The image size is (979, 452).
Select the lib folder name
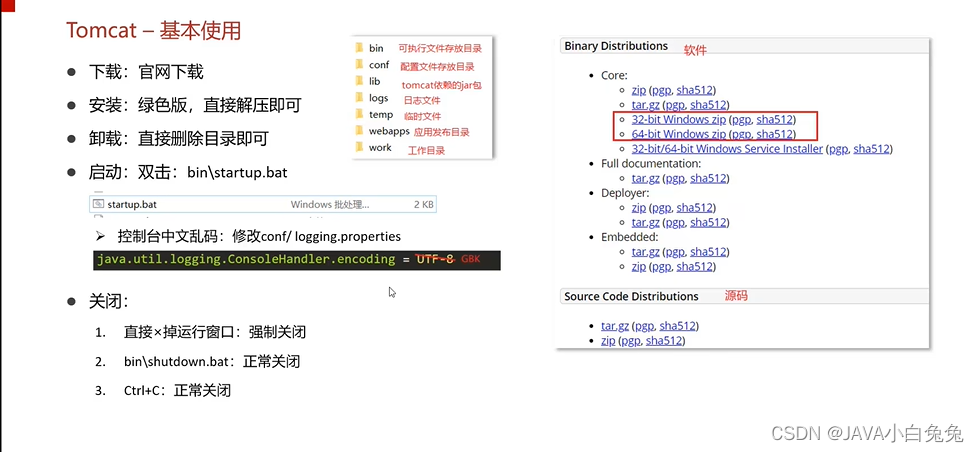[x=375, y=81]
